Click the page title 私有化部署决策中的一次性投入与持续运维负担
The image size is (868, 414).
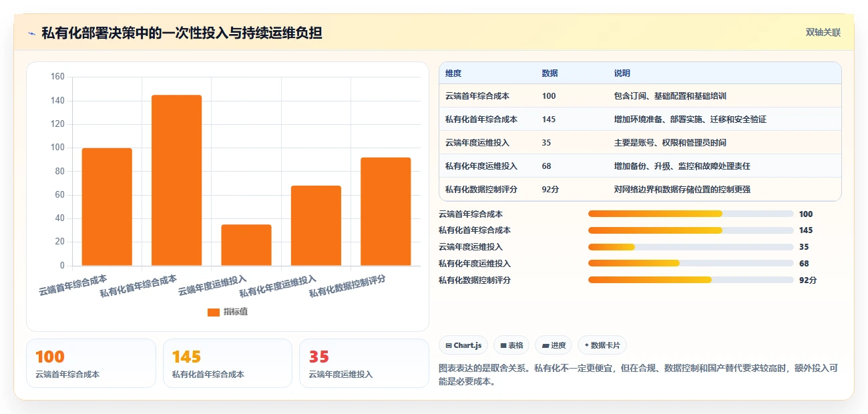point(182,33)
